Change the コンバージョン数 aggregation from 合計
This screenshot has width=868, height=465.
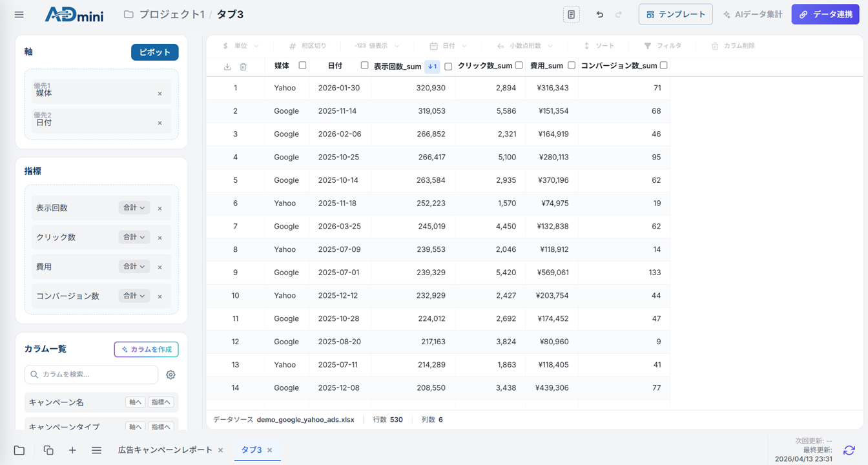(x=134, y=296)
